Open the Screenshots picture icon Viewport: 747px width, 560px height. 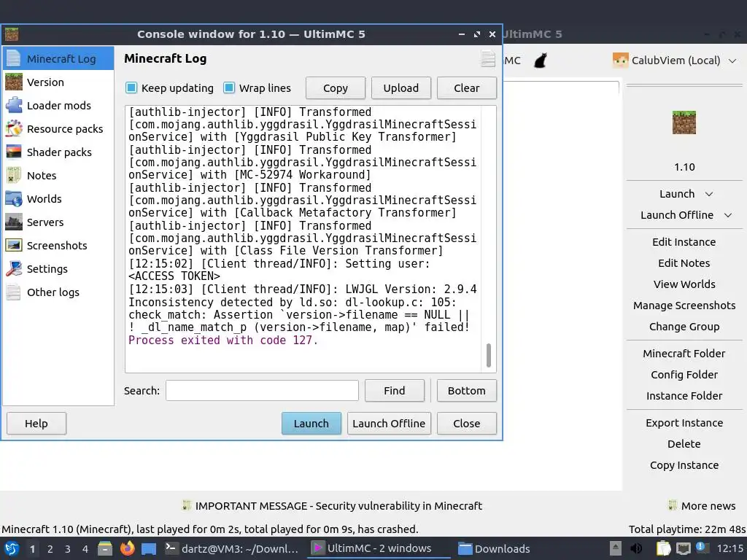(x=14, y=245)
